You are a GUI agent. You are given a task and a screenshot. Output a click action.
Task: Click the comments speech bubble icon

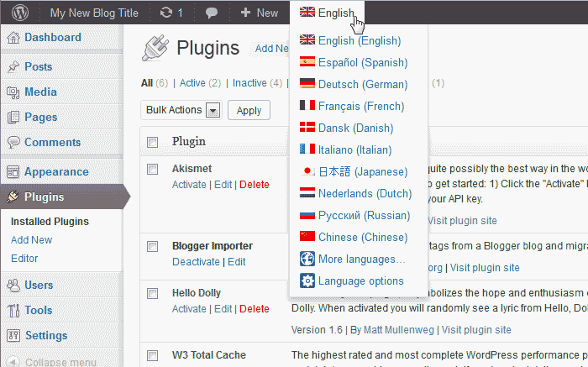(212, 13)
